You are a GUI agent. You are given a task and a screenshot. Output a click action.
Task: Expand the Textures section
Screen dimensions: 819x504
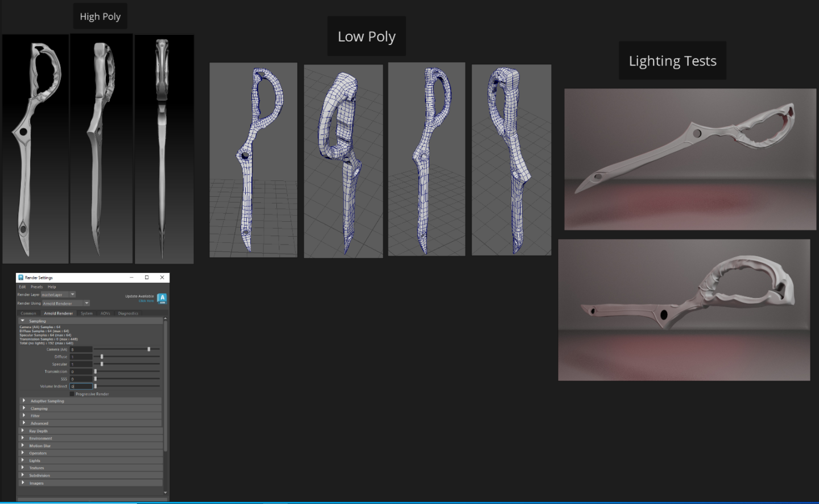click(x=91, y=468)
